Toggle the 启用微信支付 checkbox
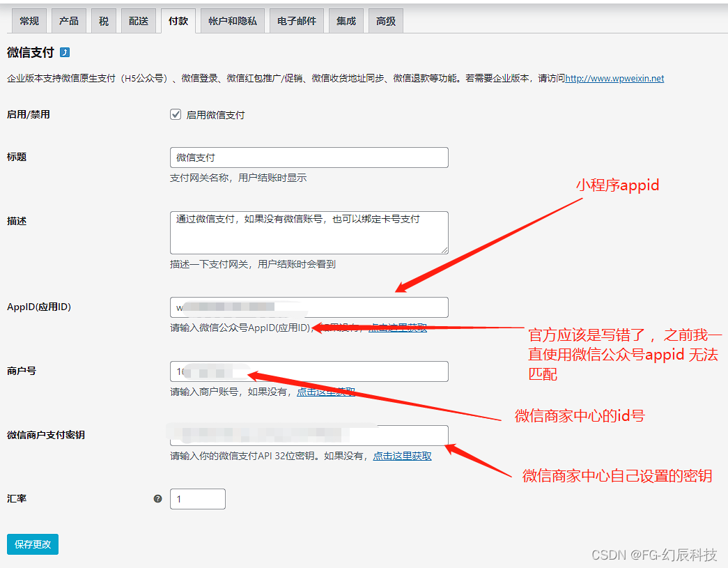This screenshot has width=728, height=568. pos(176,114)
